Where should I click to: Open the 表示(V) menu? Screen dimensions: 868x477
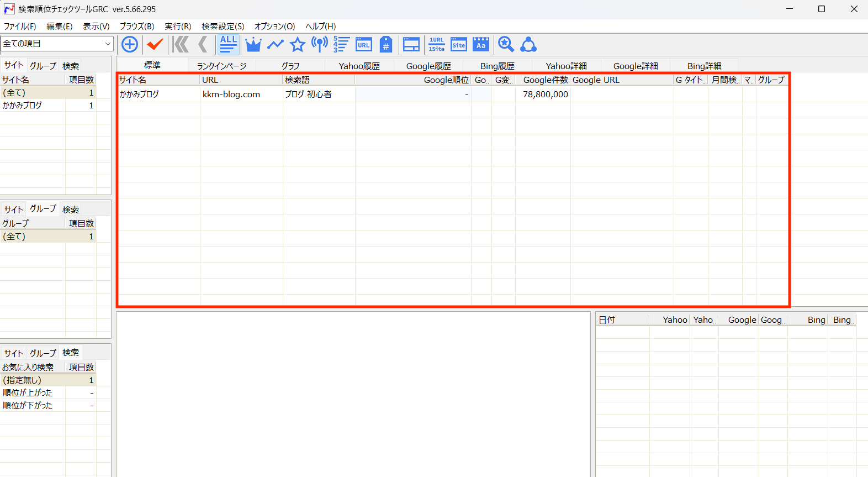pos(96,26)
